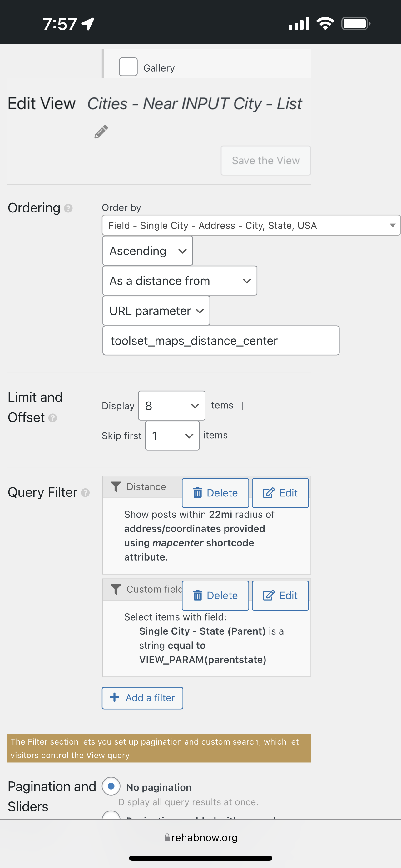
Task: Open the Query Filter help icon
Action: tap(86, 493)
